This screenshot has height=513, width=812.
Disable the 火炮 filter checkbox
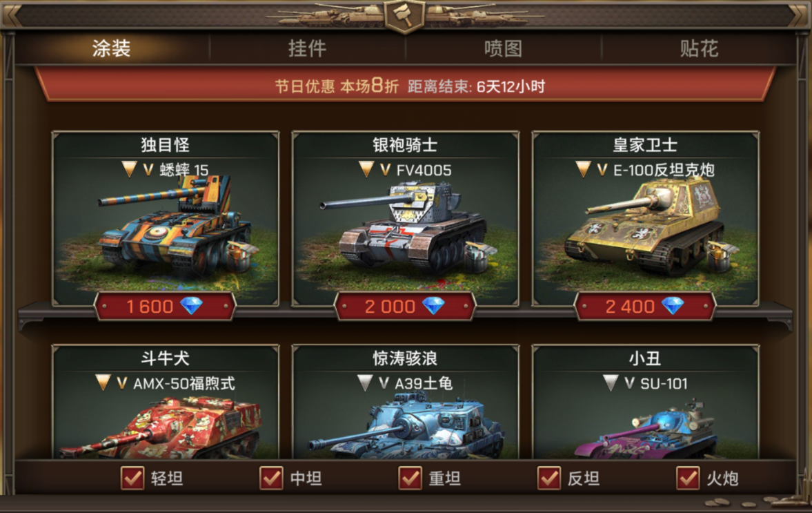click(x=689, y=478)
